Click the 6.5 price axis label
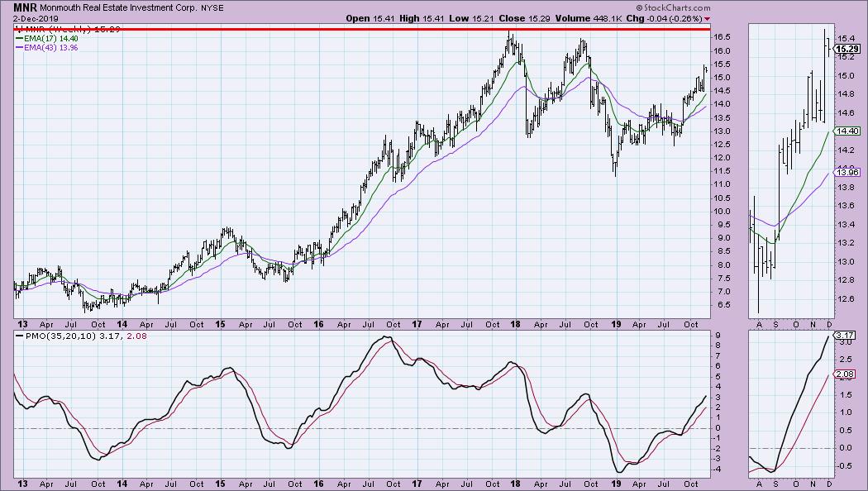Image resolution: width=868 pixels, height=491 pixels. [723, 305]
